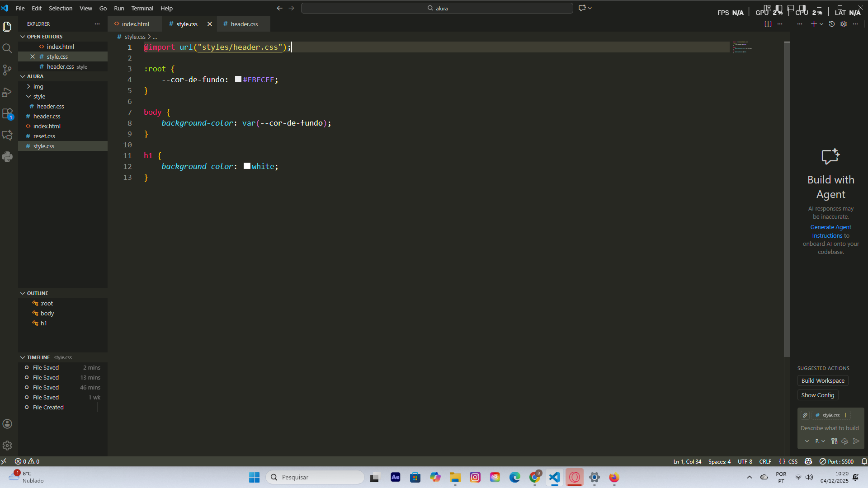Viewport: 868px width, 488px height.
Task: Click the Go Live Port 5500 status item
Action: click(x=837, y=461)
